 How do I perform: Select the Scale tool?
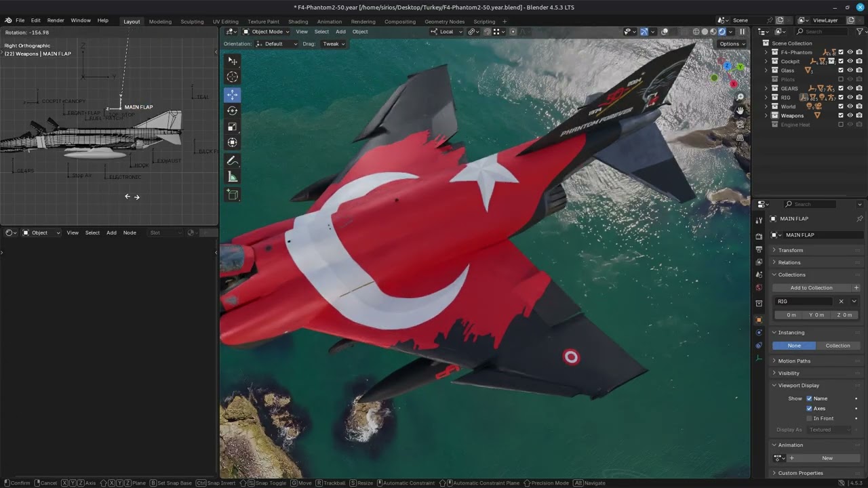coord(233,127)
